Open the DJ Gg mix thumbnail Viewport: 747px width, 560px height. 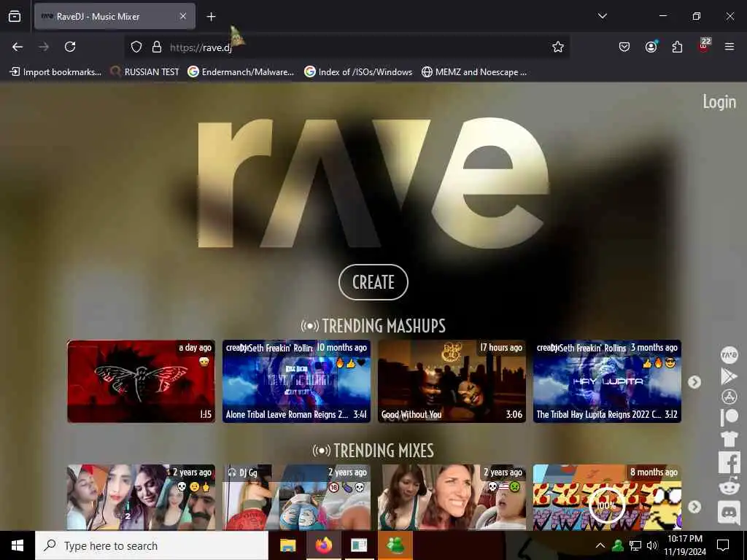tap(296, 497)
